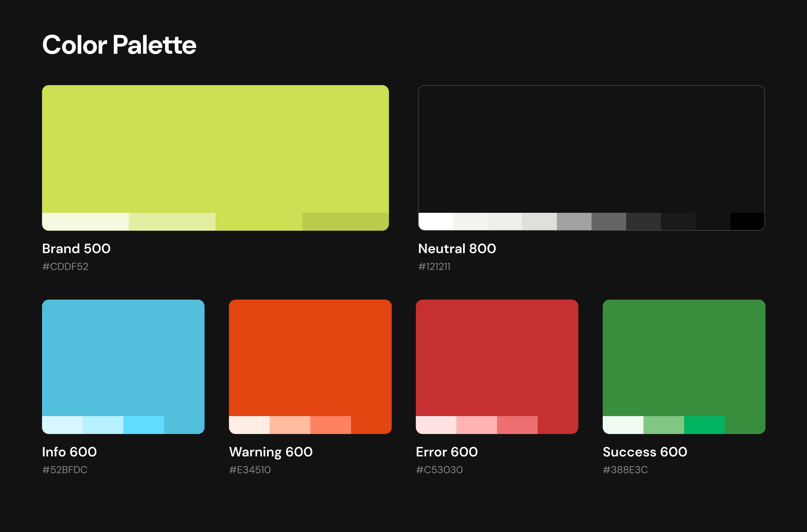Screen dimensions: 807x532
Task: Select the bright cyan info tint swatch
Action: (143, 425)
